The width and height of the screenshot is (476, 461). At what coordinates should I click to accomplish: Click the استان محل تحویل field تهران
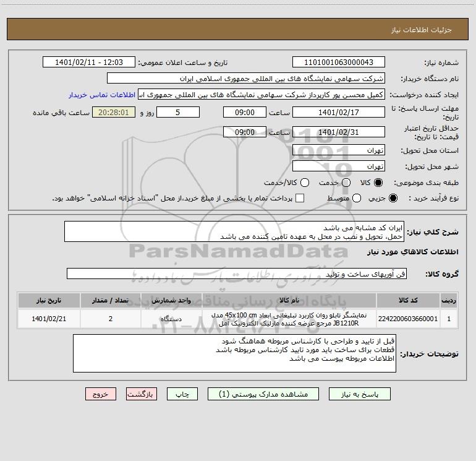pos(339,150)
